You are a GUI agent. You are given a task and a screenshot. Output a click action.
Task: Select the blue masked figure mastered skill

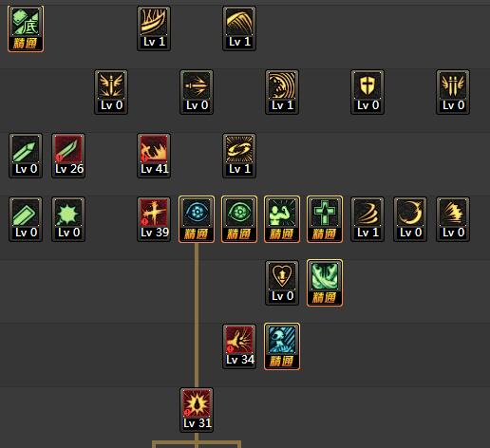point(282,346)
